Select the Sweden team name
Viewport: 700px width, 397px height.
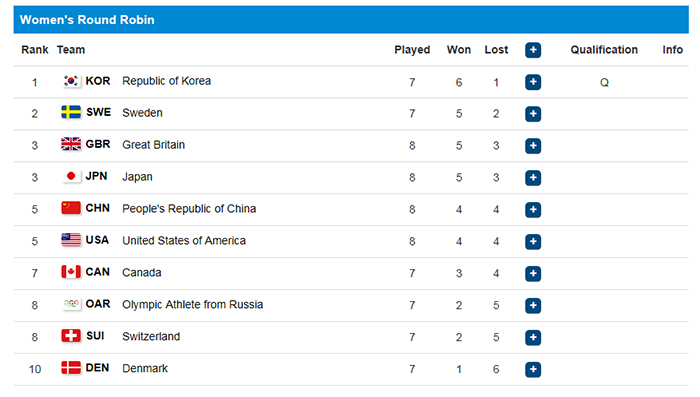pyautogui.click(x=142, y=113)
